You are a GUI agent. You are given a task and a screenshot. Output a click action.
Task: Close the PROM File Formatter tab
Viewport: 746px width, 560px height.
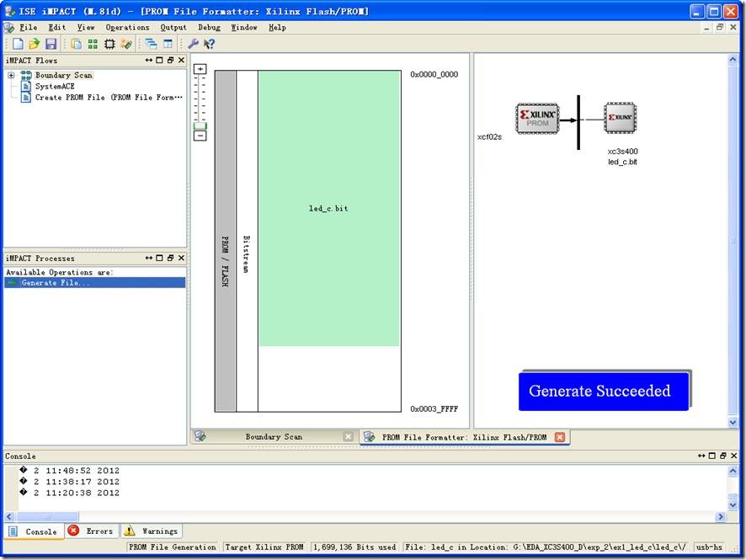pos(560,437)
